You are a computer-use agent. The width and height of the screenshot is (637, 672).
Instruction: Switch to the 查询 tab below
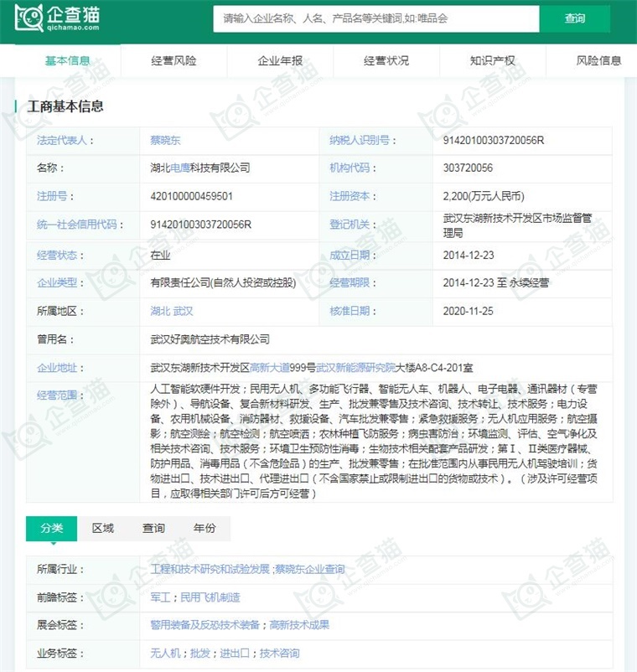(x=153, y=529)
